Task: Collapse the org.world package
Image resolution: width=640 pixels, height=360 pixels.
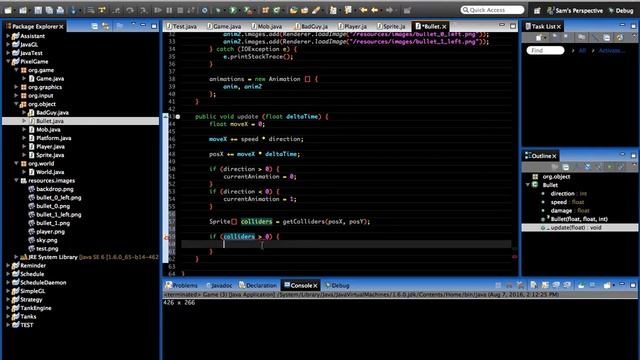Action: coord(16,164)
